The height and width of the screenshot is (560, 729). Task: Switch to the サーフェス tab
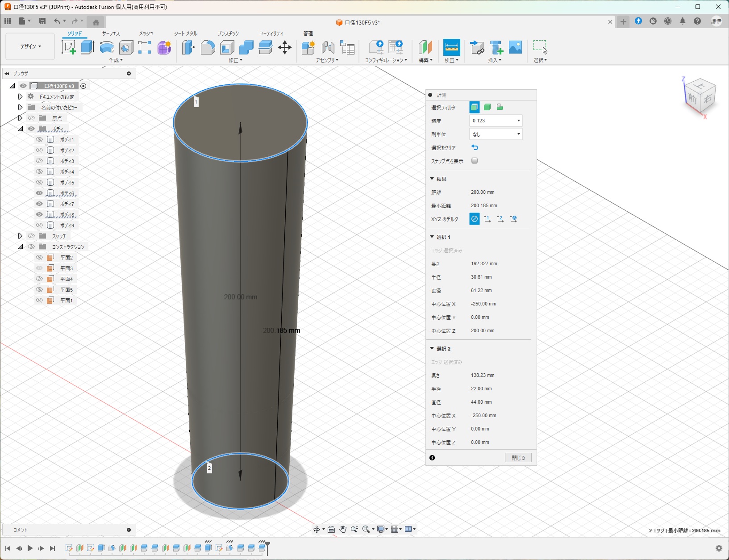(x=111, y=33)
